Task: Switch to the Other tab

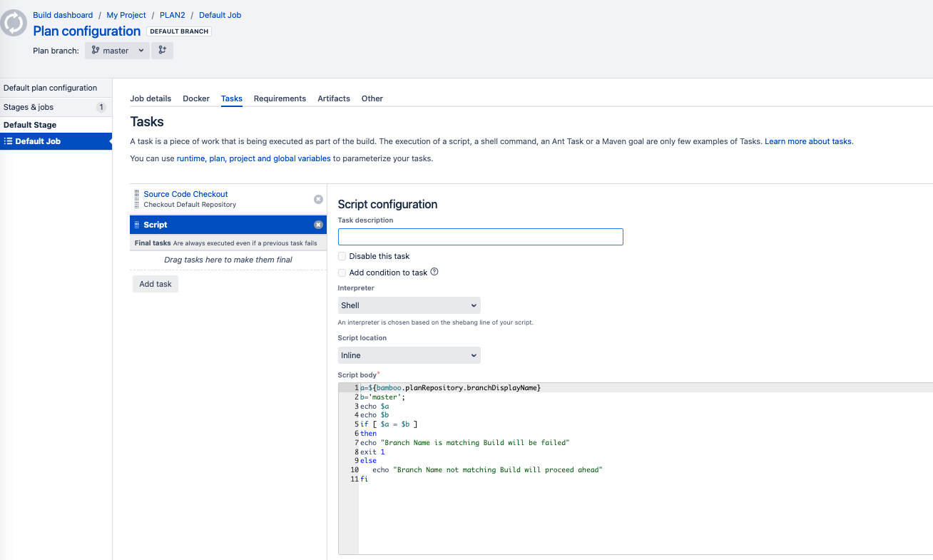Action: click(x=372, y=98)
